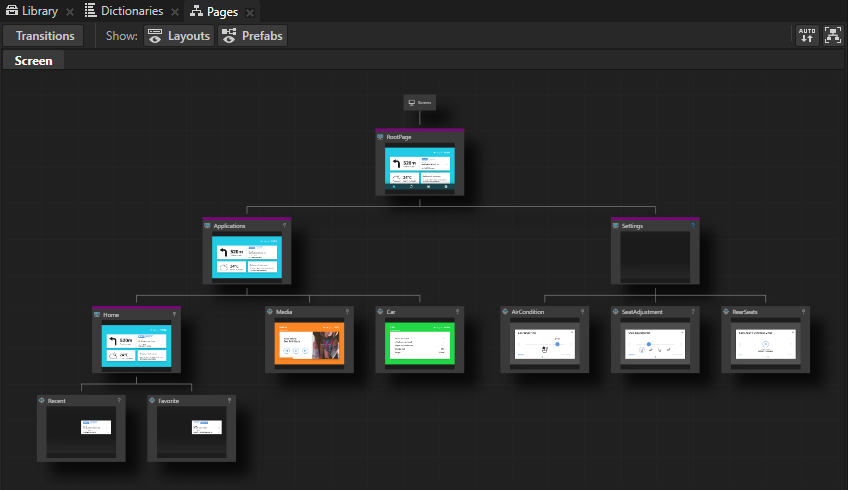
Task: Open the Transitions editor
Action: 45,36
